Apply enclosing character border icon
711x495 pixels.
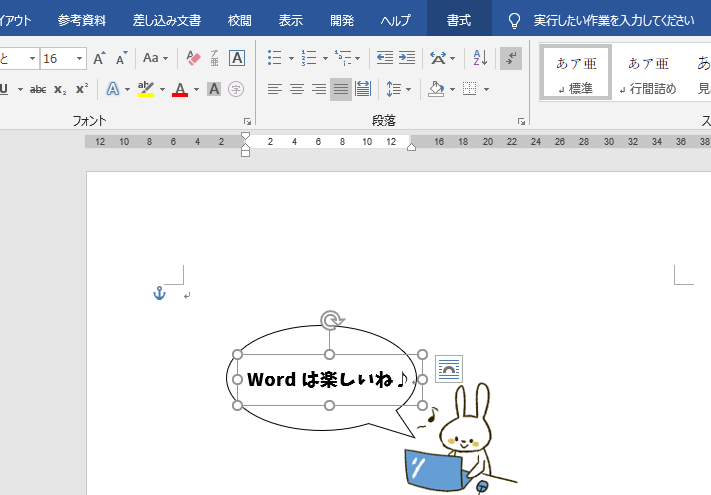237,58
